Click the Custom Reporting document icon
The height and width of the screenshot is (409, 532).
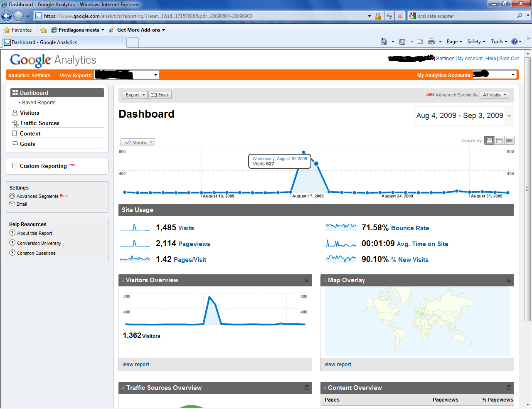click(x=15, y=165)
